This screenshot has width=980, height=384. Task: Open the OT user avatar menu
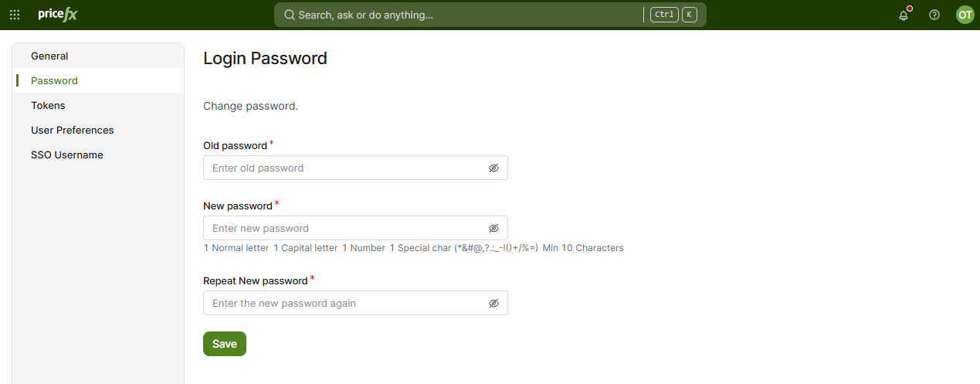965,15
